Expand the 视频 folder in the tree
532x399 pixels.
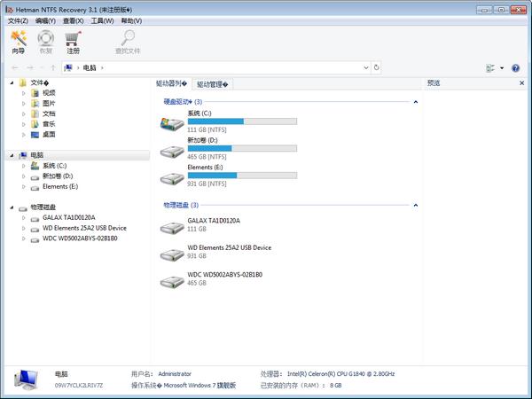(x=24, y=92)
